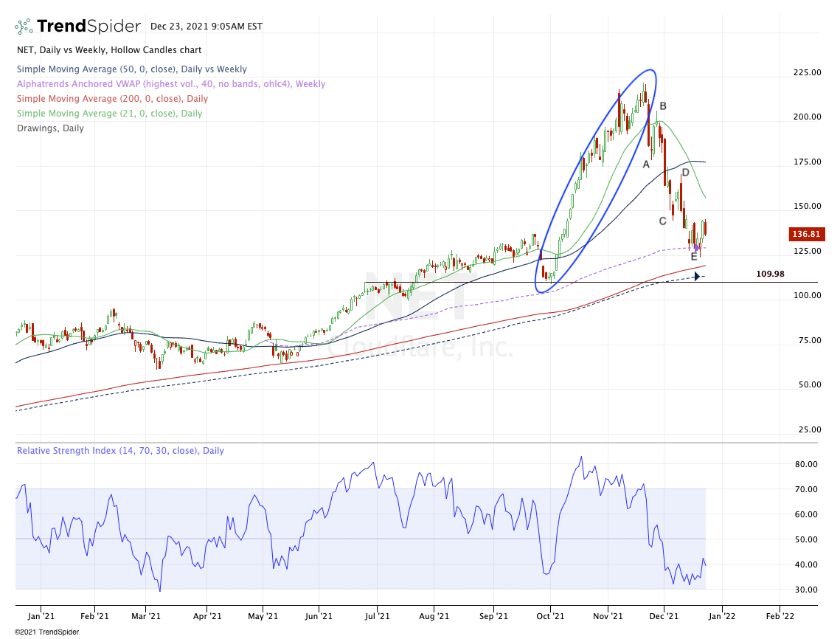
Task: Click the Simple Moving Average (21) legend entry
Action: (109, 113)
